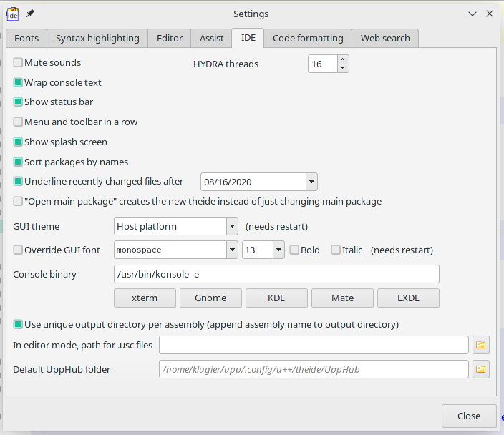Increase HYDRA threads with up arrow

coord(342,60)
